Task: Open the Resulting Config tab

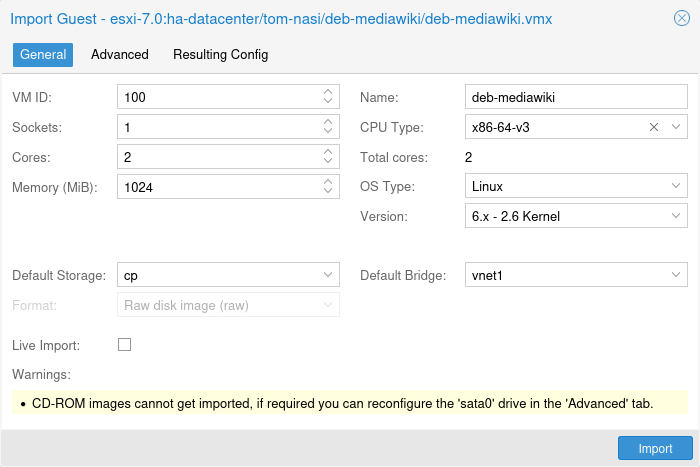Action: coord(220,55)
